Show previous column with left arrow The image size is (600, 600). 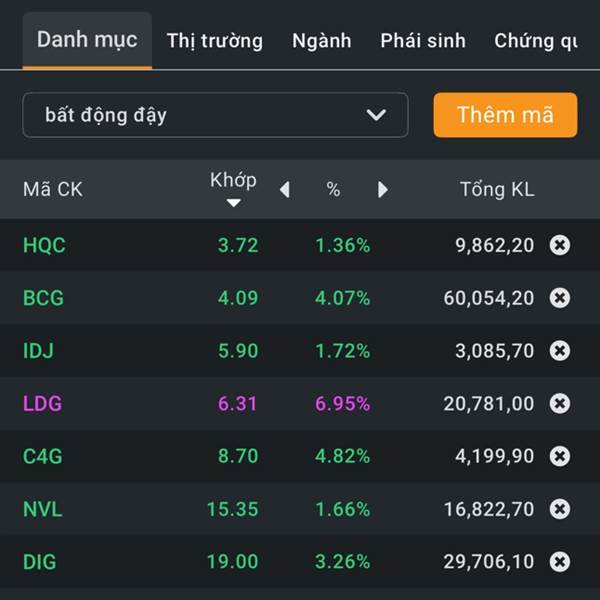coord(285,189)
